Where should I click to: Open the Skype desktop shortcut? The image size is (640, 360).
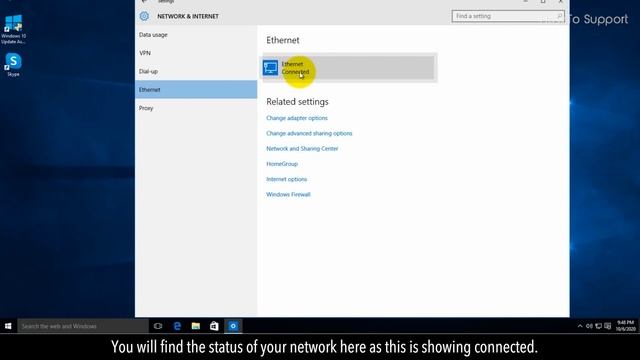13,65
